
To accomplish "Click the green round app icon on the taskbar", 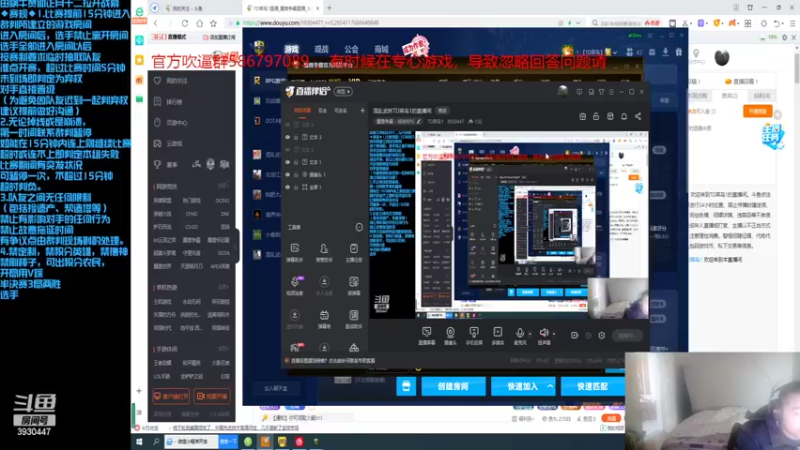I will pyautogui.click(x=248, y=442).
